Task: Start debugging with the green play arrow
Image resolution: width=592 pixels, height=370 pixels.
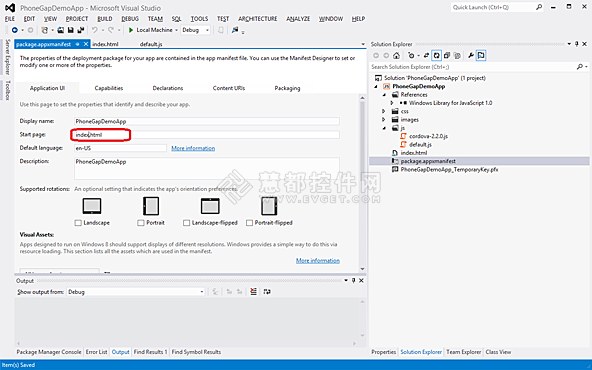Action: point(131,30)
